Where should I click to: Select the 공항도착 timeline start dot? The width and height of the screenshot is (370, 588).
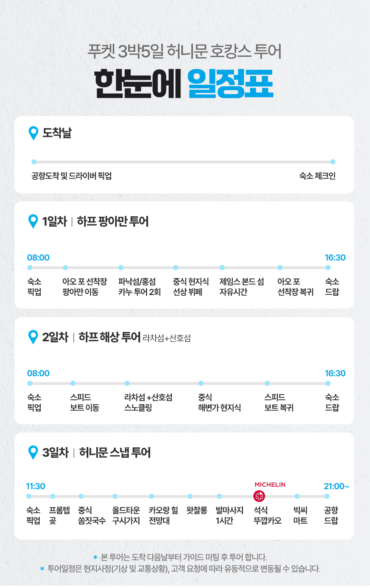pyautogui.click(x=34, y=162)
